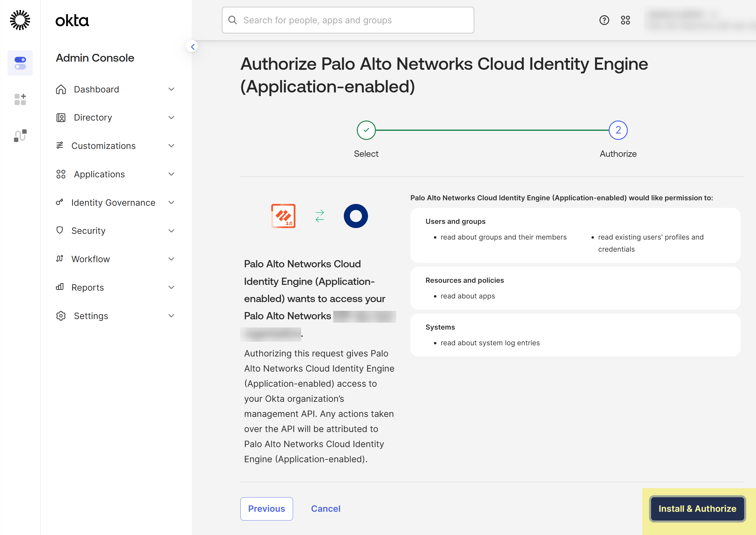Click the Cancel link
This screenshot has width=756, height=535.
tap(325, 508)
